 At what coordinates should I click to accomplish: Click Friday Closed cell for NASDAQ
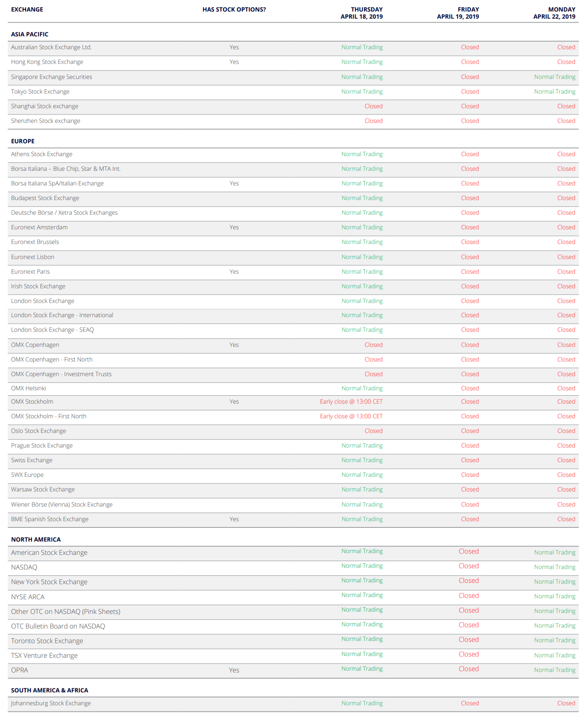(x=469, y=566)
